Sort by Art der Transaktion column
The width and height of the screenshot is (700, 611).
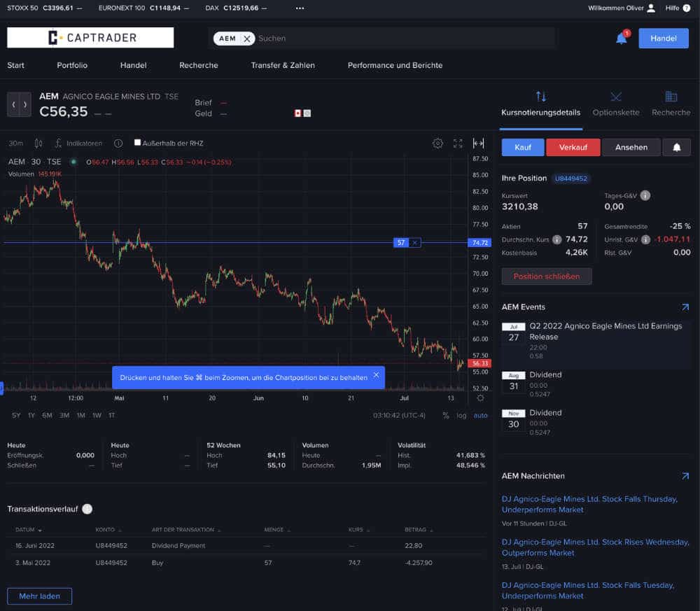[x=186, y=530]
